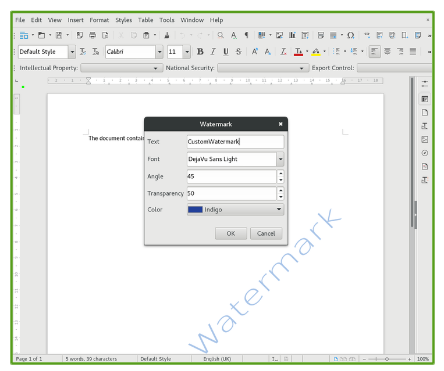
Task: Apply yellow highlighting color button
Action: click(316, 52)
